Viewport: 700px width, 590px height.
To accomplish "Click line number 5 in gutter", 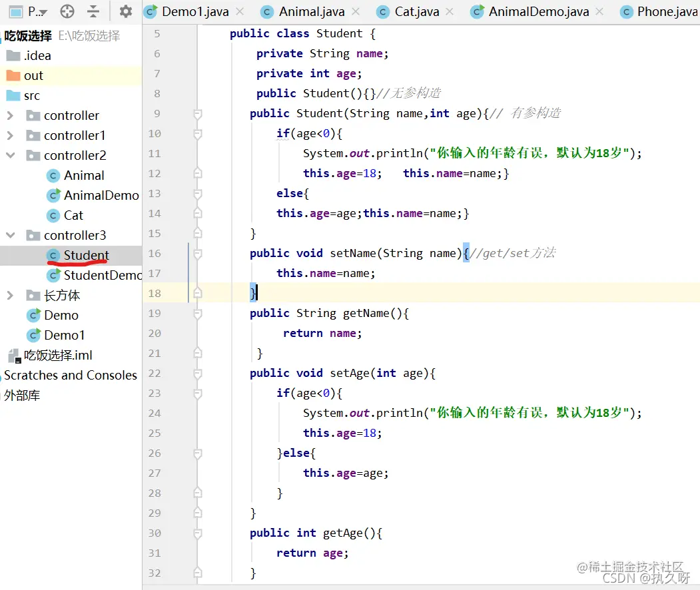I will tap(157, 33).
